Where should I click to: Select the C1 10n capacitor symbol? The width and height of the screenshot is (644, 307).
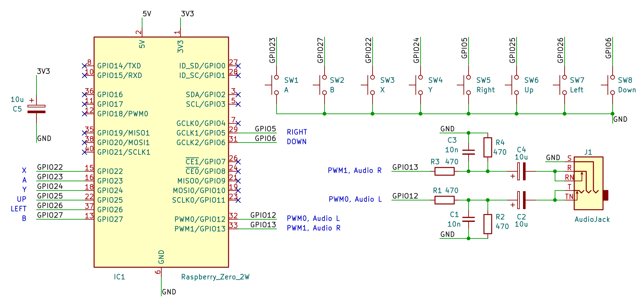click(x=469, y=219)
